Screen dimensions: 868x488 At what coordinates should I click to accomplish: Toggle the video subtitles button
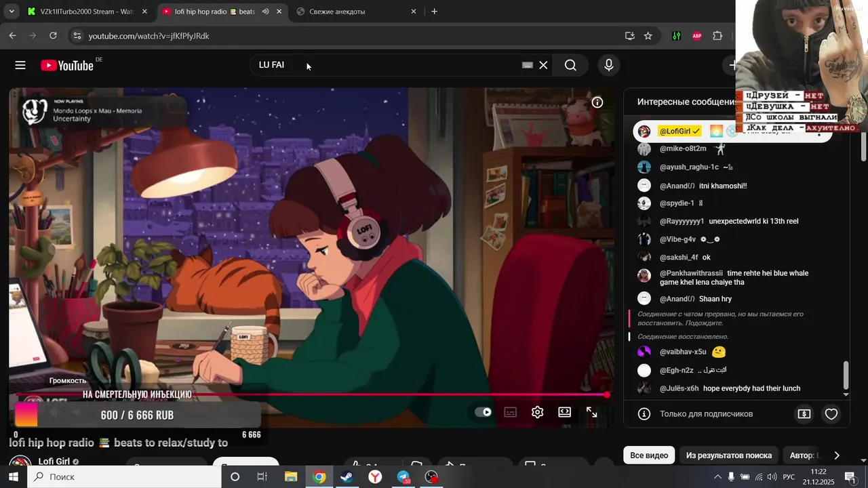511,412
